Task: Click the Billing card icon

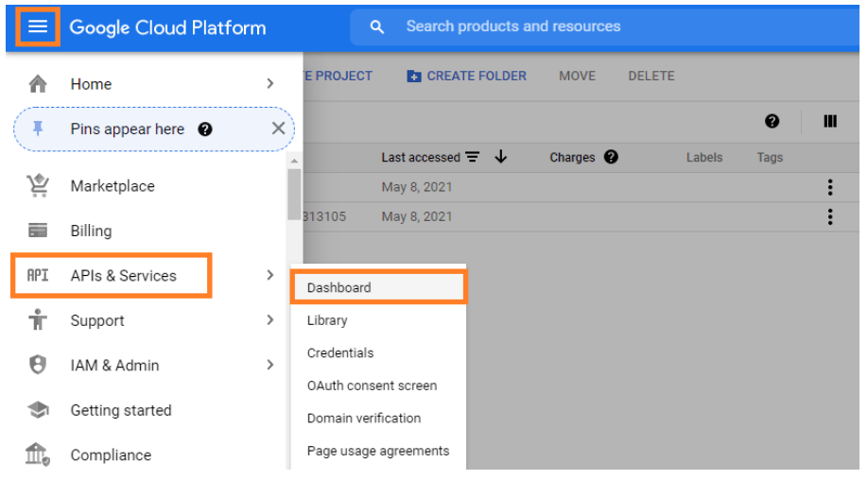Action: [x=38, y=231]
